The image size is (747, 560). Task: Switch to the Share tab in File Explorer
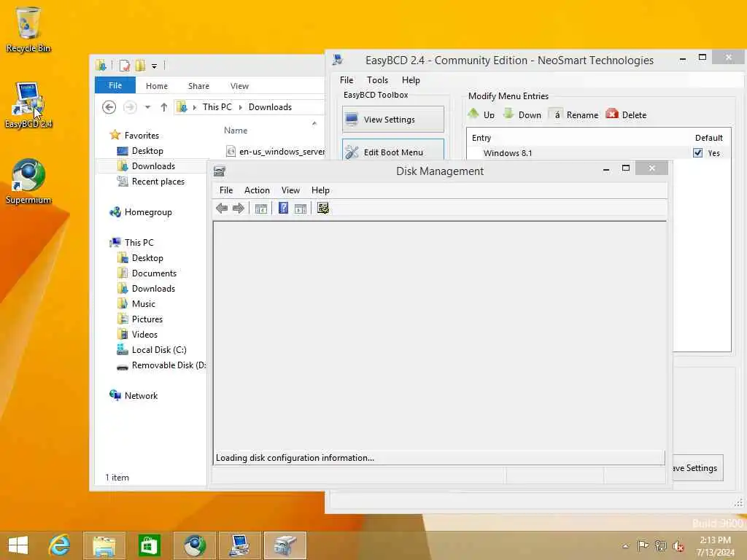[x=198, y=86]
